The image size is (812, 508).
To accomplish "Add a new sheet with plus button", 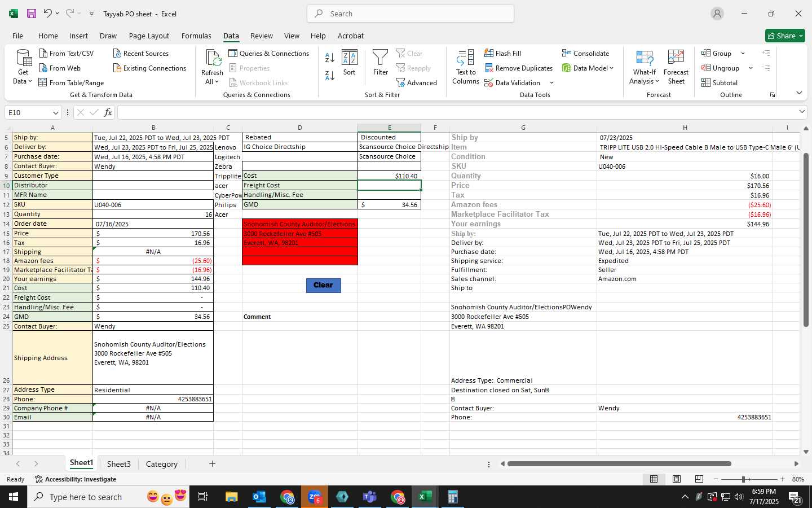I will coord(212,463).
